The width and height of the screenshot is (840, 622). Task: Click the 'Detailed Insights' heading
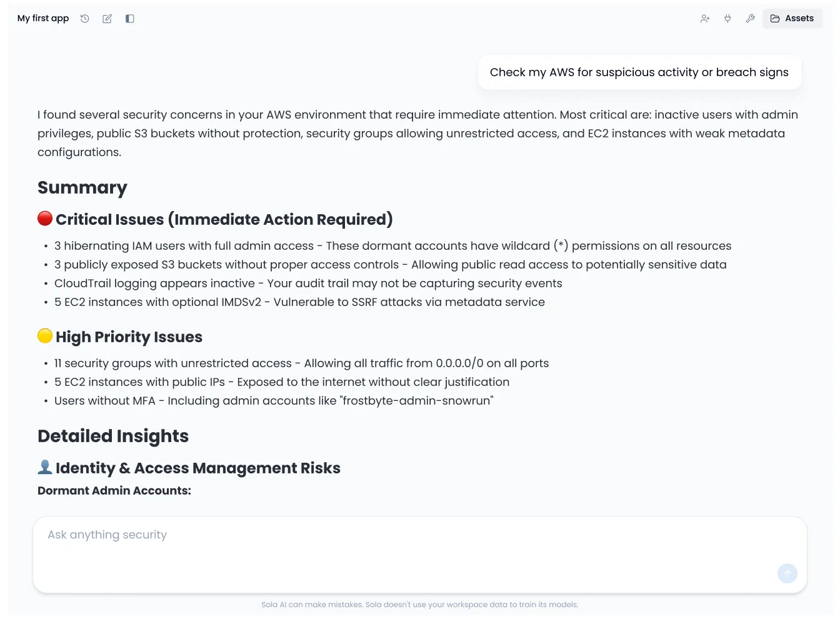[113, 436]
